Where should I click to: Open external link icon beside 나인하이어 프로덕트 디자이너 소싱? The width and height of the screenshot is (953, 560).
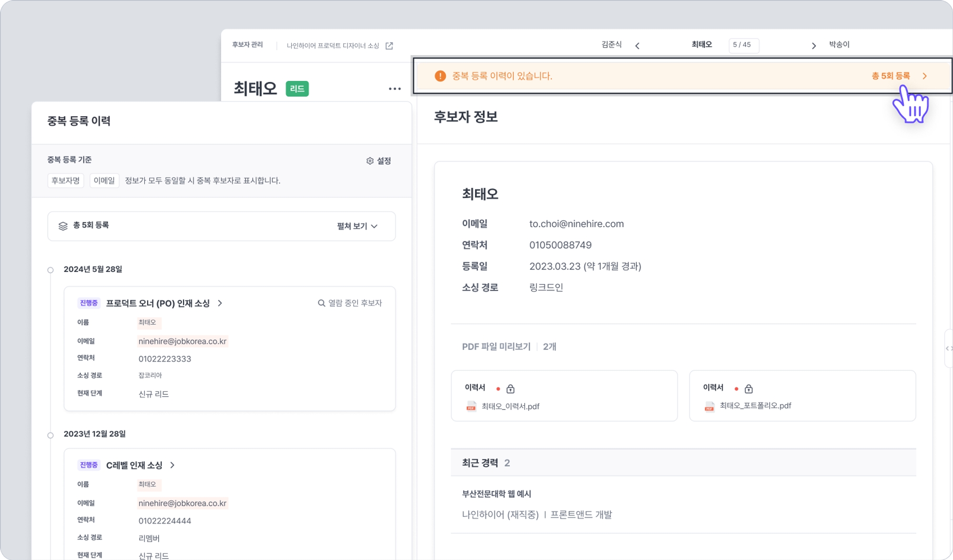click(x=389, y=46)
